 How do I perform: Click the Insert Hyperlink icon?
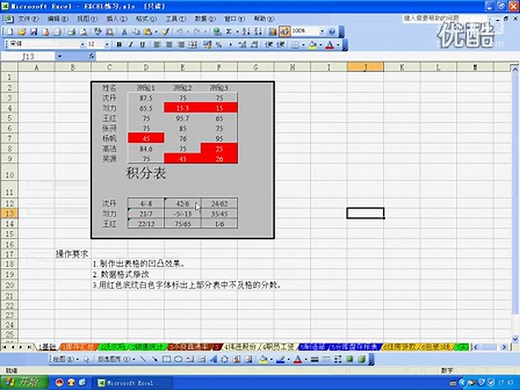217,32
